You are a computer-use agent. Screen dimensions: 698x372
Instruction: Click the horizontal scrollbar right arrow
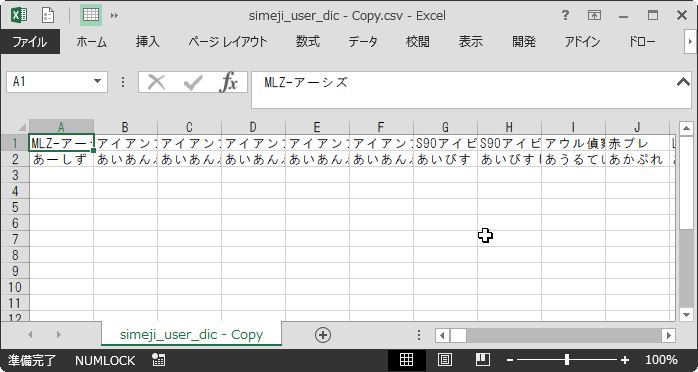pyautogui.click(x=669, y=335)
